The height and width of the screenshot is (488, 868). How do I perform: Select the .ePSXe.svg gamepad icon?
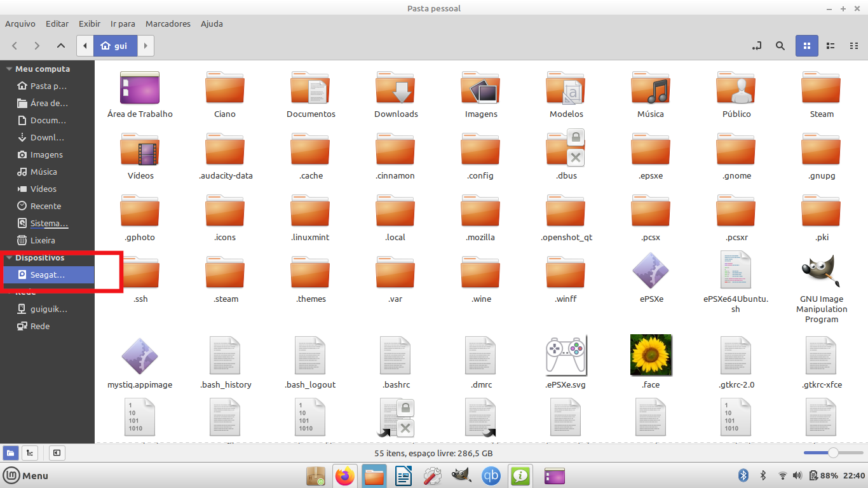566,355
